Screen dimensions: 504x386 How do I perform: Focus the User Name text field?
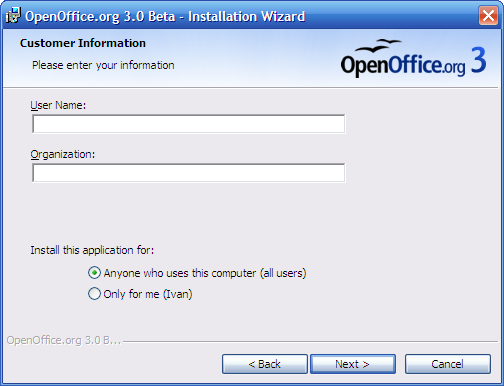coord(189,124)
